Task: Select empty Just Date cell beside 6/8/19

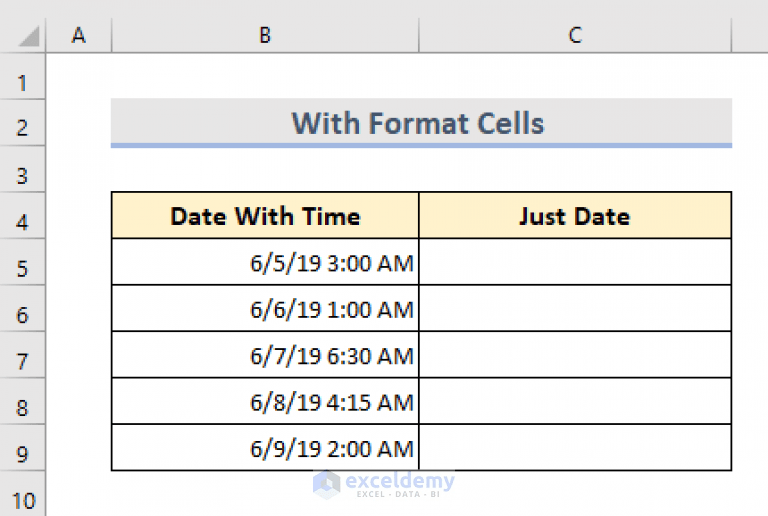Action: (x=575, y=401)
